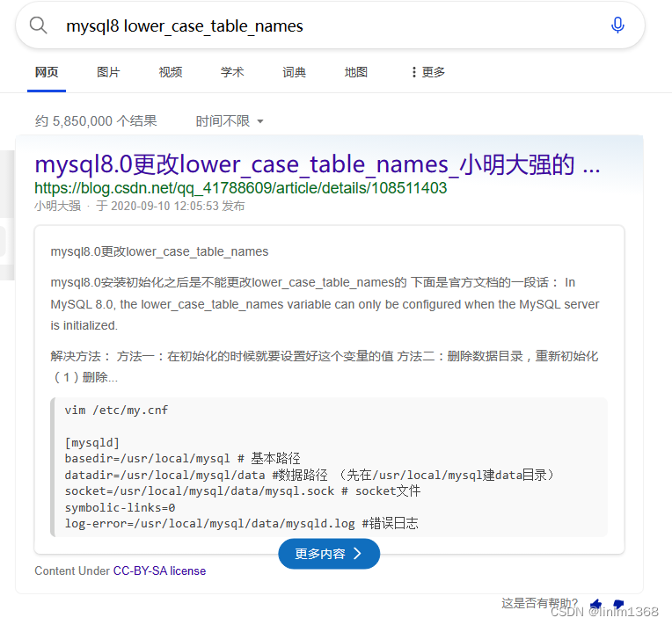Click the log-error mysqld.log code line

(241, 524)
